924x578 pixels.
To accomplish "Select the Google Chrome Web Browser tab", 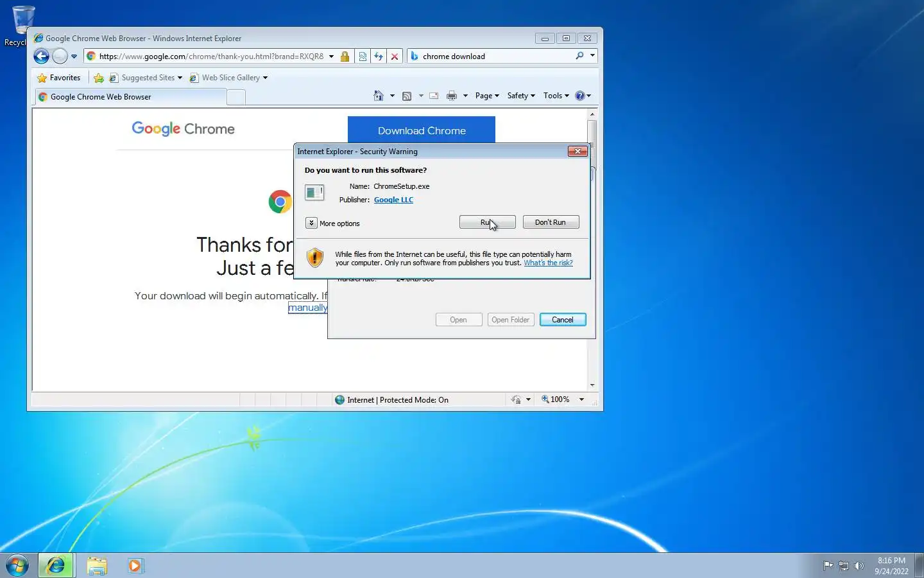I will (130, 97).
